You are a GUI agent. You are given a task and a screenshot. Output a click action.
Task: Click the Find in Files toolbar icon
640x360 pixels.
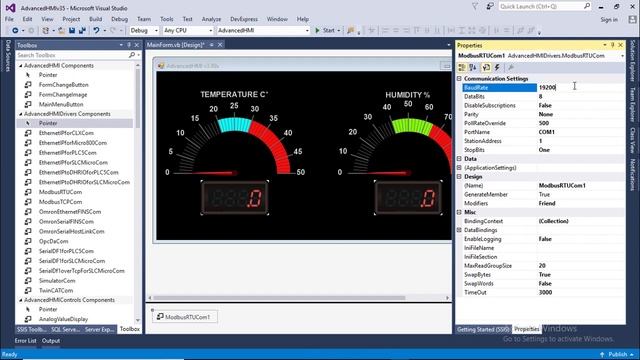(351, 31)
